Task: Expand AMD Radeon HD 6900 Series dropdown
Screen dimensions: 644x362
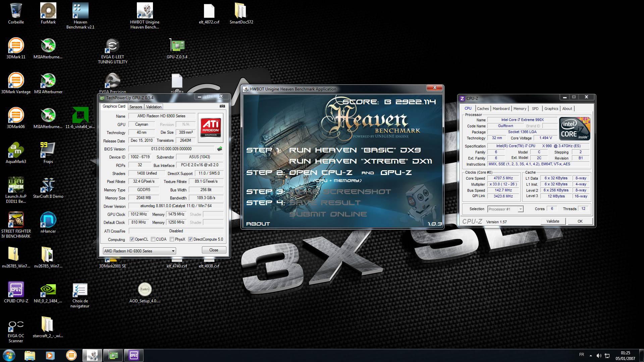Action: coord(139,251)
